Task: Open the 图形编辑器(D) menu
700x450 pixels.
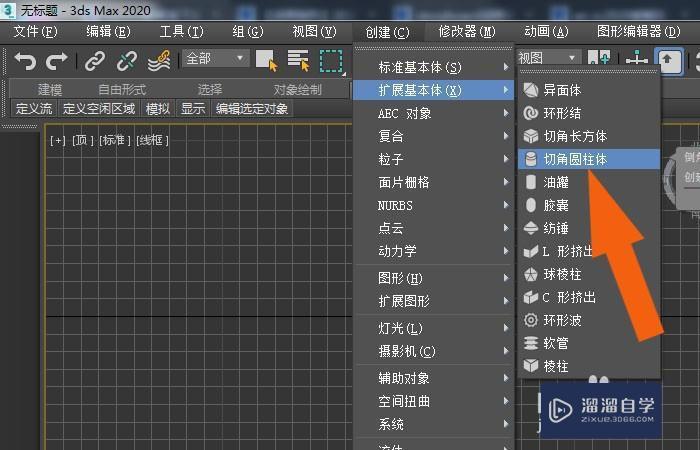Action: pyautogui.click(x=639, y=32)
